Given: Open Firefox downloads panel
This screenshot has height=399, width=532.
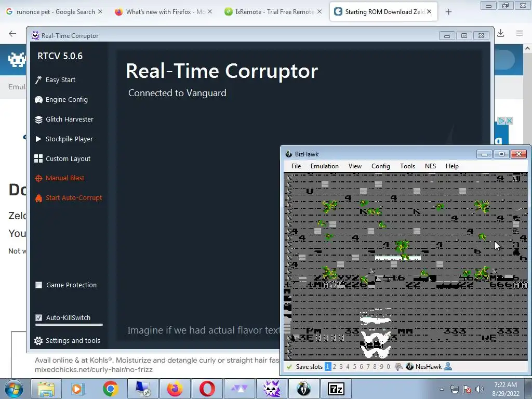Looking at the screenshot, I should pos(501,33).
